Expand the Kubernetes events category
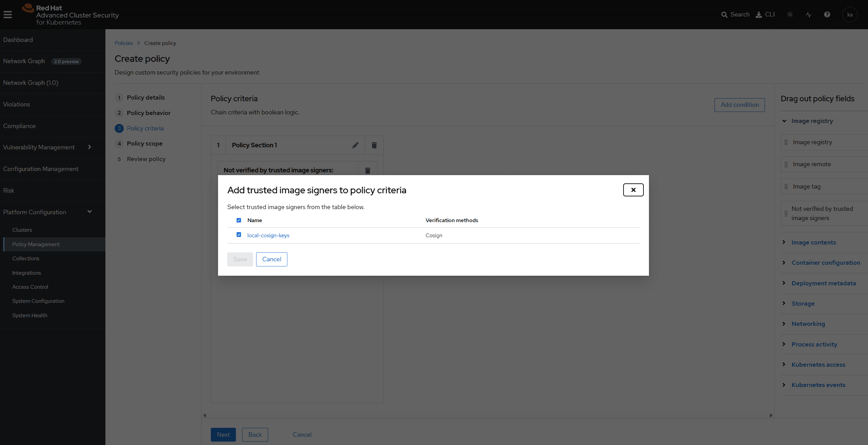 pyautogui.click(x=814, y=385)
